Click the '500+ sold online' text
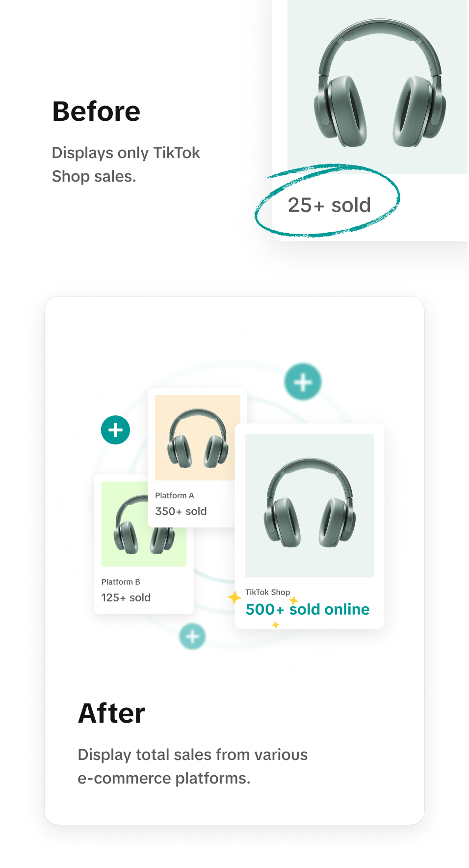 coord(307,609)
